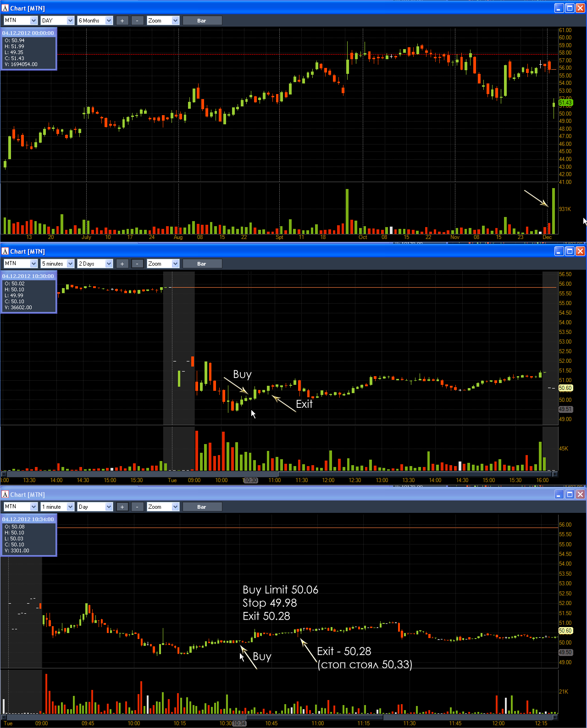Click the left scroll arrow of the 5-minute chart
Screen dimensions: 587x728
(4, 474)
